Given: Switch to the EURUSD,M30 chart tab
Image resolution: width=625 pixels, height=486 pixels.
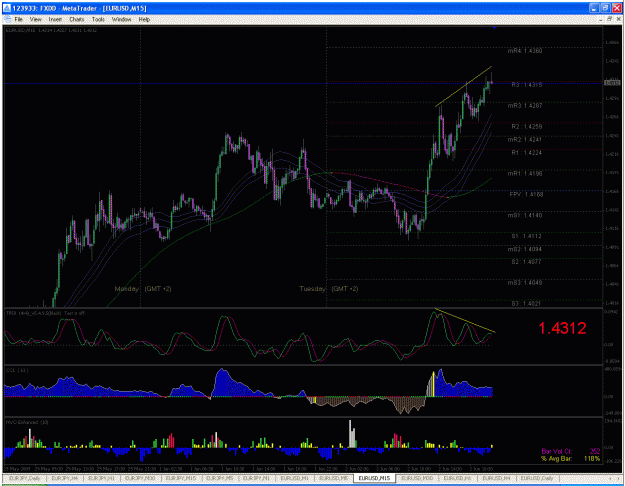Looking at the screenshot, I should point(417,478).
